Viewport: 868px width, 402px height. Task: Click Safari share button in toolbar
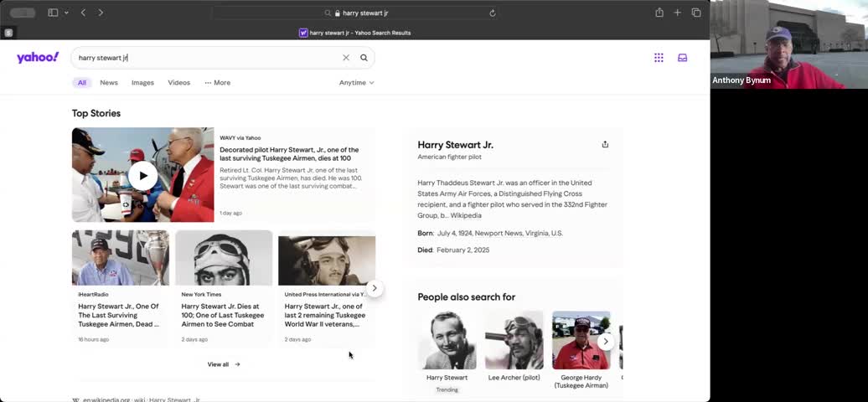659,13
